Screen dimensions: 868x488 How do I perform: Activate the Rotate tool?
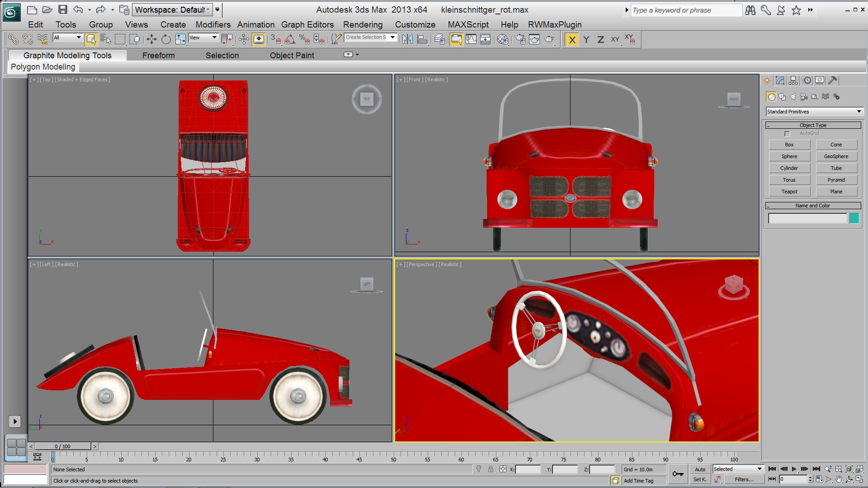coord(166,40)
